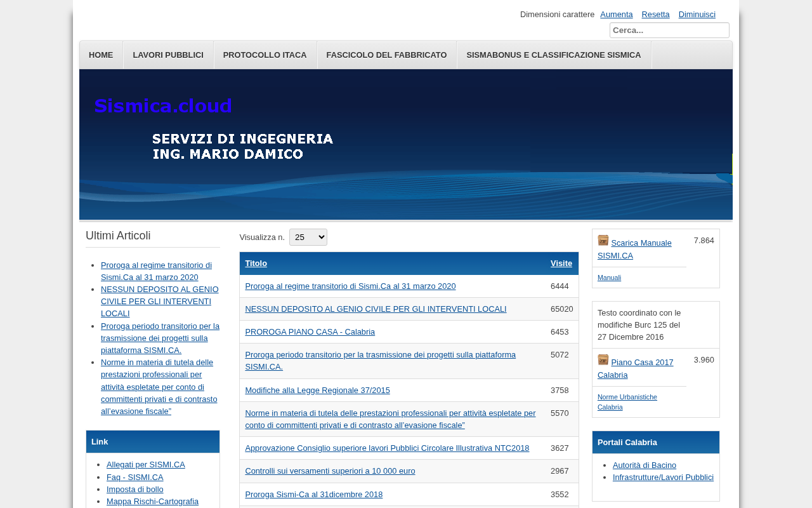Click the Diminuisci font size link
This screenshot has width=812, height=508.
pos(697,15)
